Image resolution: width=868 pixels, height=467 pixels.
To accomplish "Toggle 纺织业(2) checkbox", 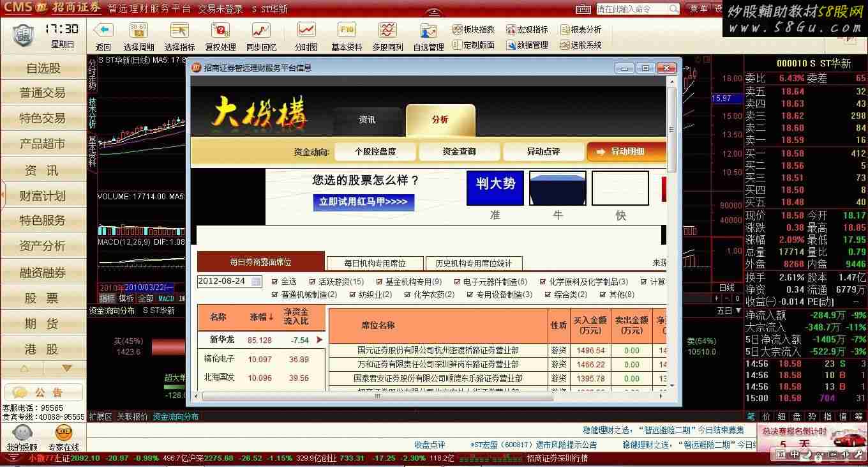I will (x=352, y=295).
